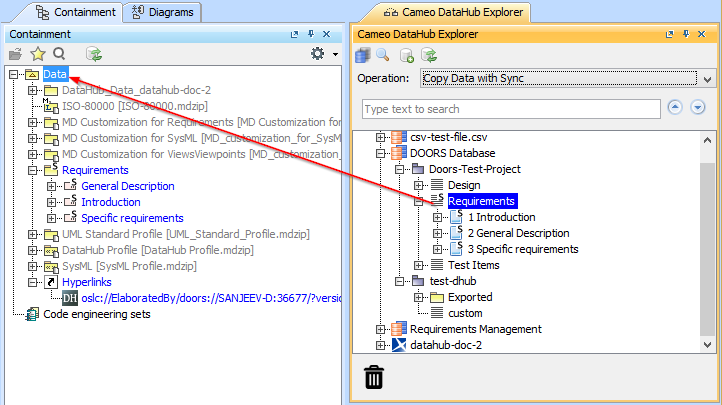Click the Code engineering sets icon

pos(32,314)
